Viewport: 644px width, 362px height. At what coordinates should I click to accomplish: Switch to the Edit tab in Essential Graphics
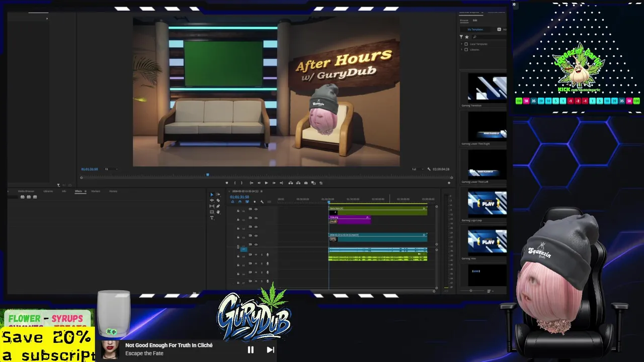pos(475,20)
